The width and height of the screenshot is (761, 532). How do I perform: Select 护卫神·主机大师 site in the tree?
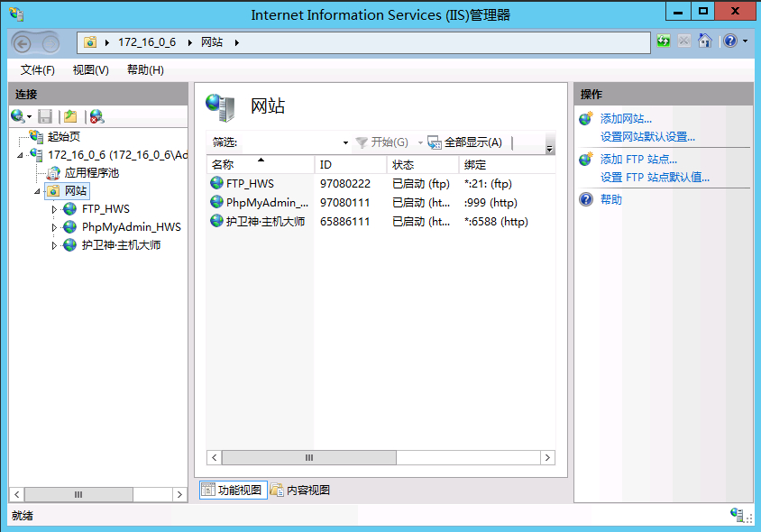[x=121, y=245]
